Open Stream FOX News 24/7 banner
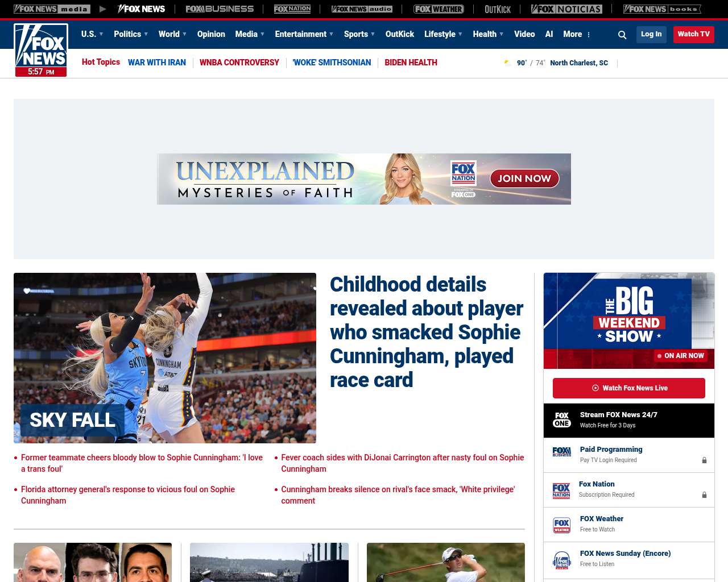The image size is (728, 582). [x=629, y=421]
